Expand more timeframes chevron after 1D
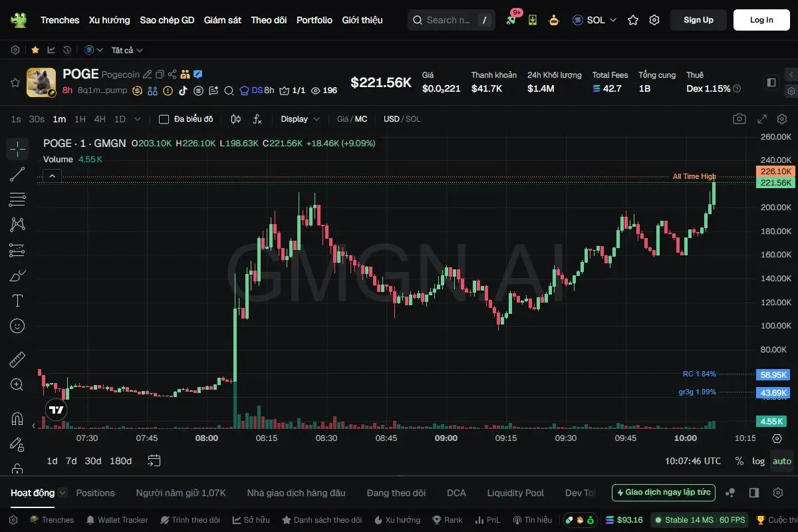The image size is (798, 532). click(138, 119)
